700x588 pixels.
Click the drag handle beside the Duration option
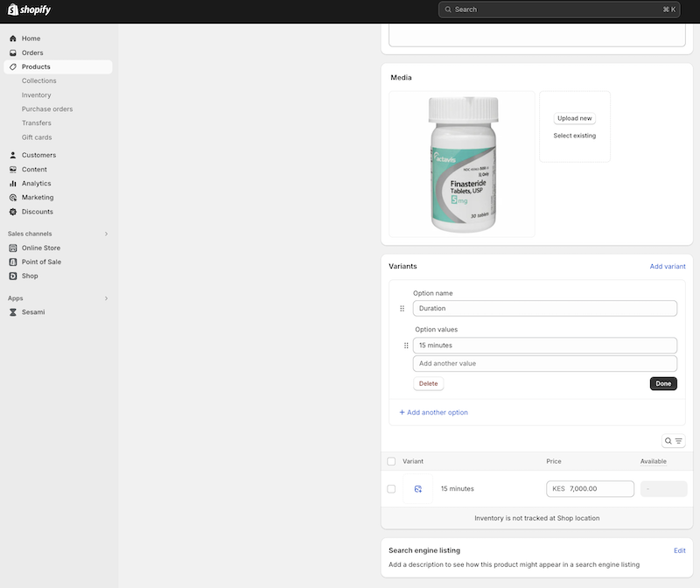point(402,308)
